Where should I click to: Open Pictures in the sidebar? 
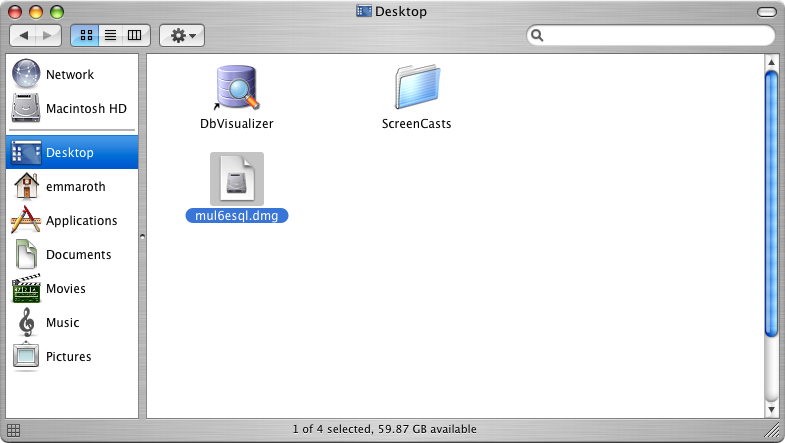point(72,356)
